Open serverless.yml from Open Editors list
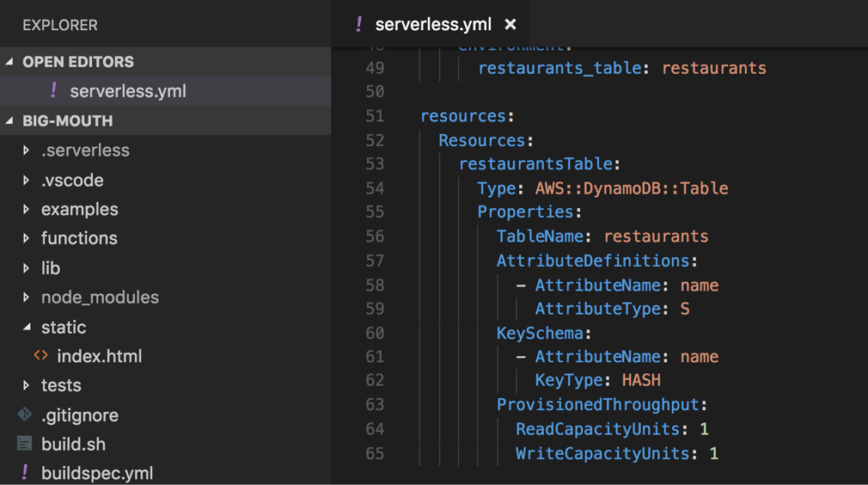 point(127,90)
